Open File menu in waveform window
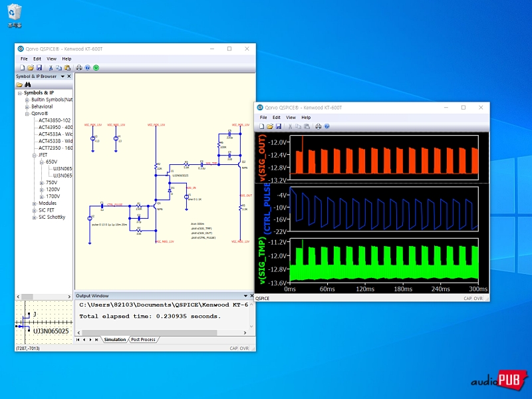 pos(263,118)
